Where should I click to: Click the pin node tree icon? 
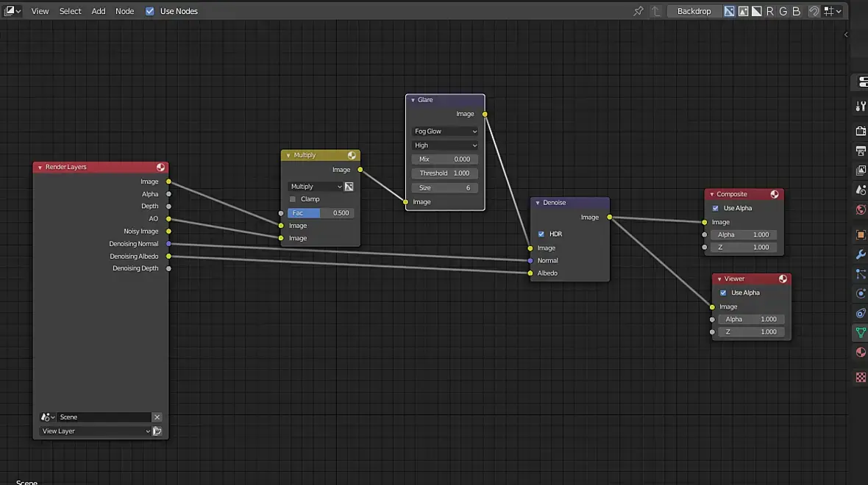(x=638, y=11)
